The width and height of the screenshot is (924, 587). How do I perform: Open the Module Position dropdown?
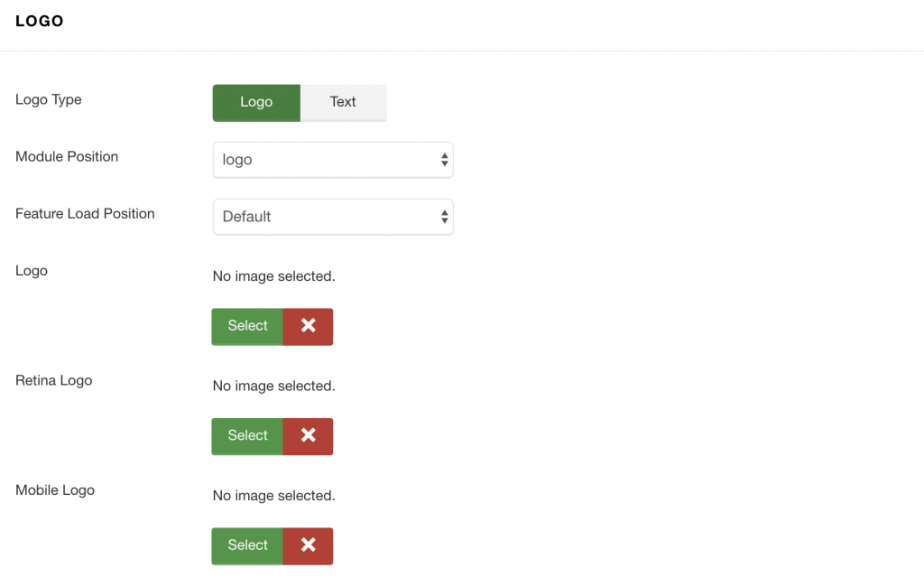332,159
